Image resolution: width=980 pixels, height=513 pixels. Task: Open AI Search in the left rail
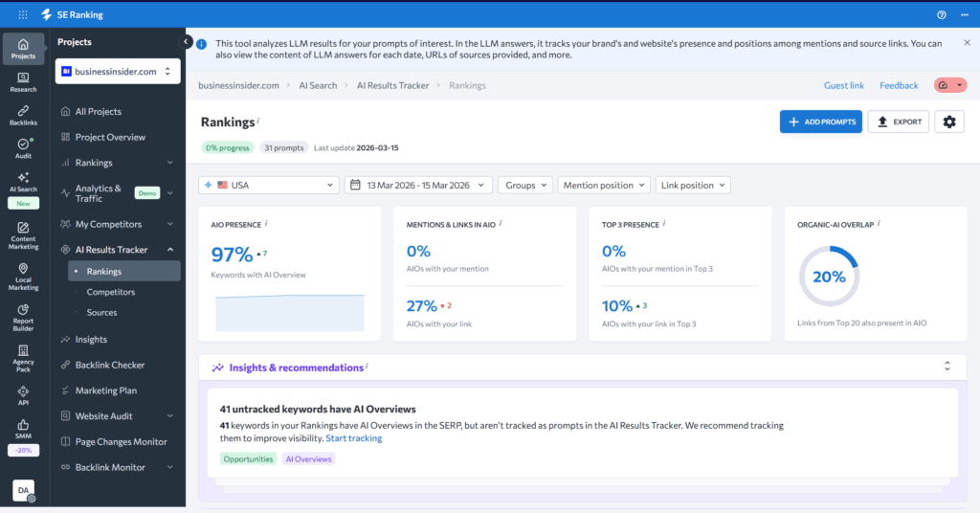[x=23, y=182]
